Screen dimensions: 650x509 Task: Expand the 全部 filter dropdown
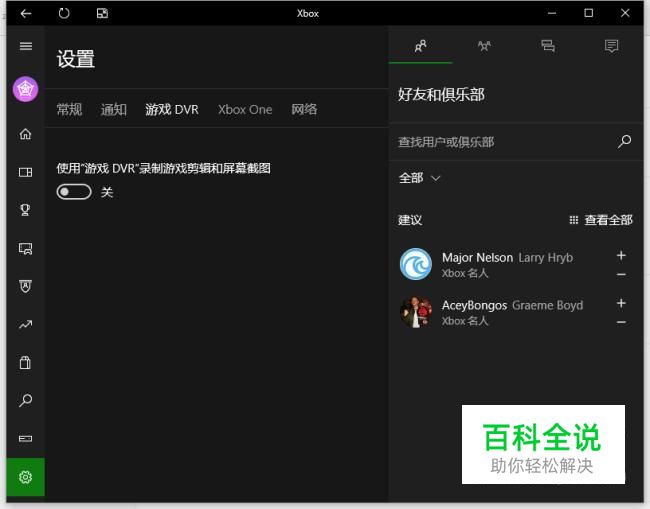(419, 178)
